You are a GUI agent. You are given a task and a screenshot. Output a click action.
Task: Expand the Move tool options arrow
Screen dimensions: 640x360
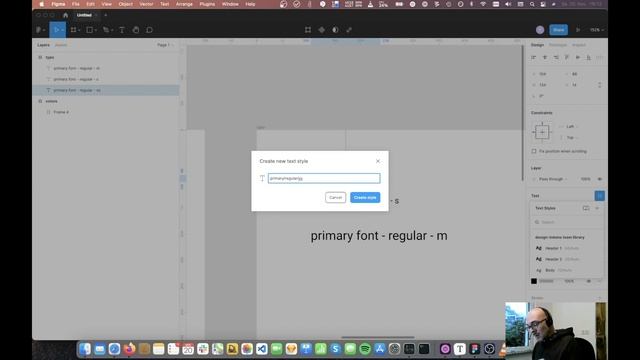(x=62, y=30)
